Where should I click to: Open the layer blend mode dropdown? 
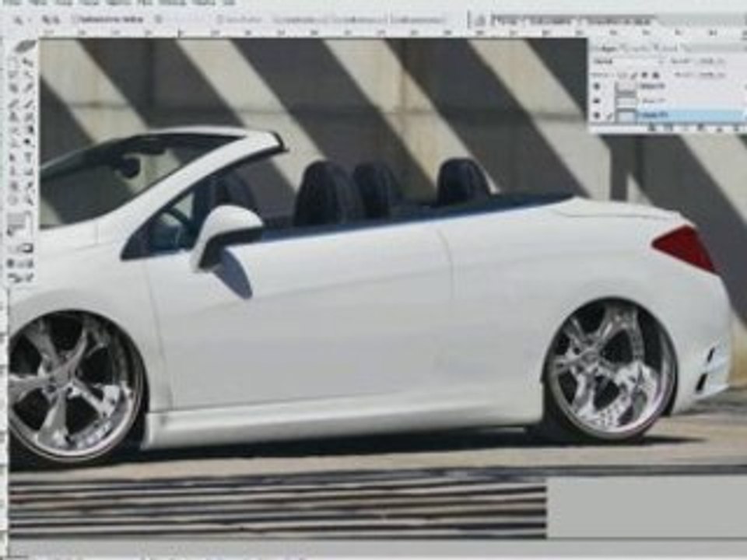[628, 61]
